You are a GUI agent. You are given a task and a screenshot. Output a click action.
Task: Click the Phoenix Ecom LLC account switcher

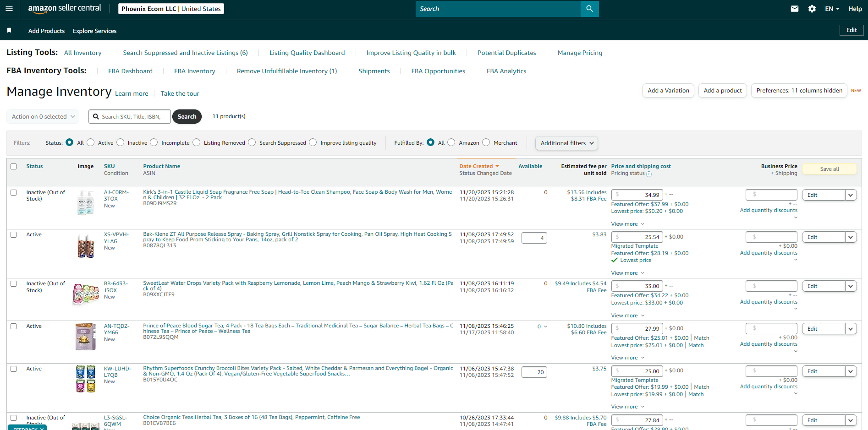[171, 9]
